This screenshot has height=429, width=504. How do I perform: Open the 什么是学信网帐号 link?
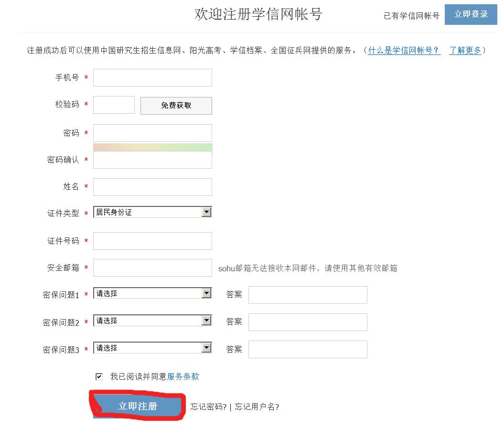pos(404,50)
